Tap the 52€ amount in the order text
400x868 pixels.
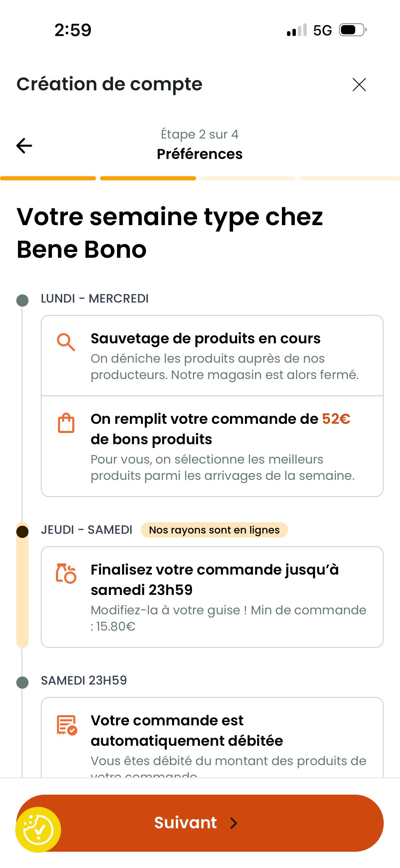(x=336, y=419)
